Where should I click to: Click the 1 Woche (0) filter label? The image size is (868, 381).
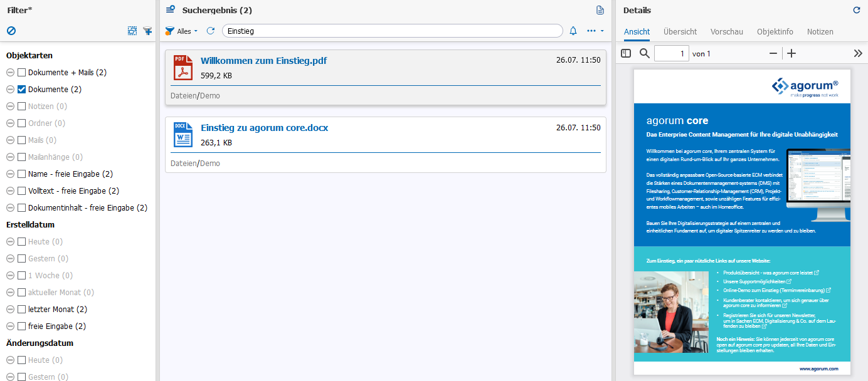click(x=50, y=276)
